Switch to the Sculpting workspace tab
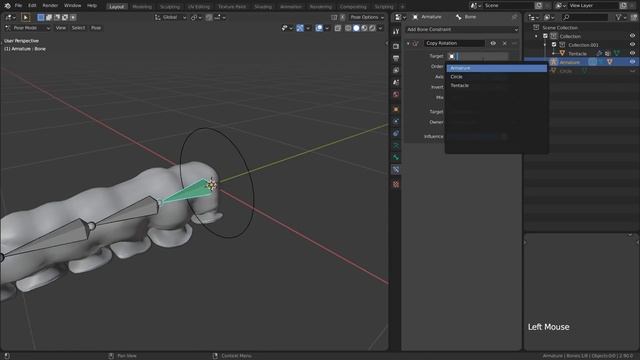This screenshot has height=360, width=640. [x=170, y=7]
